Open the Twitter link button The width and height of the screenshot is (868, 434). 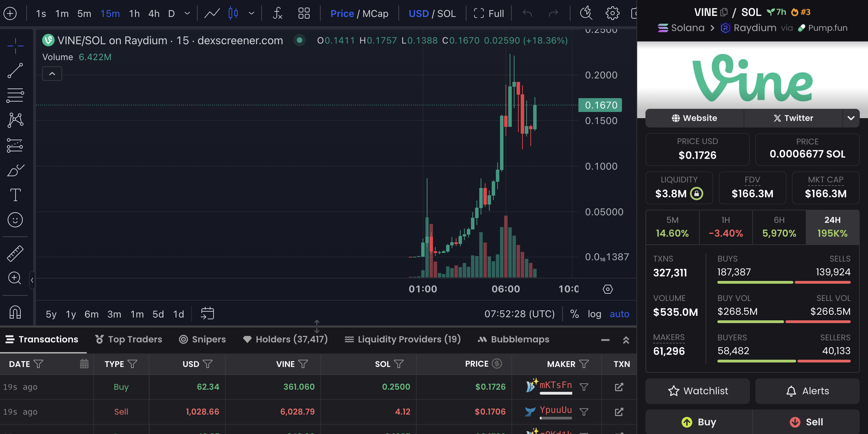[793, 118]
